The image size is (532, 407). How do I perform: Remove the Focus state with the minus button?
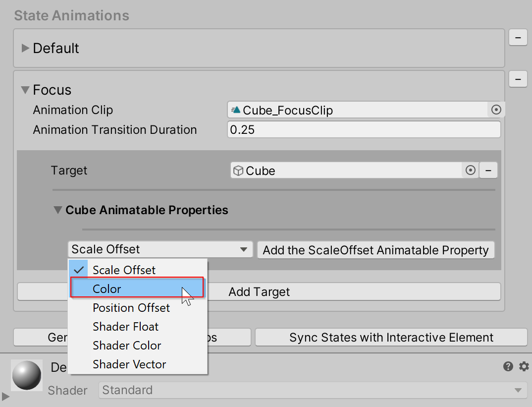[x=518, y=79]
